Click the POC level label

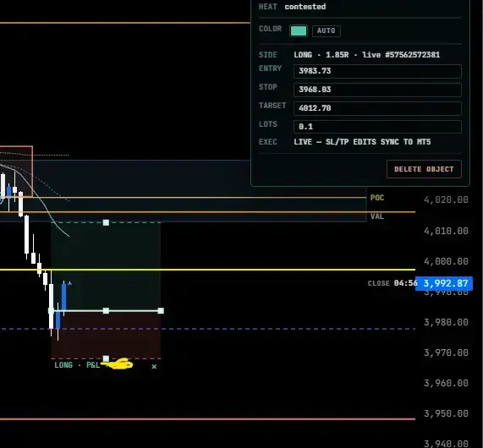click(377, 198)
